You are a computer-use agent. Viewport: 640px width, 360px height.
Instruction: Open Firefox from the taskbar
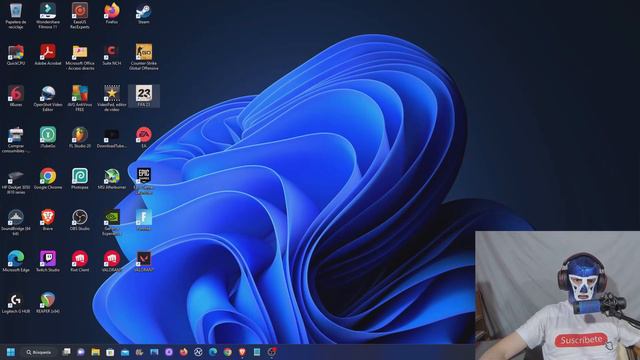pyautogui.click(x=184, y=352)
